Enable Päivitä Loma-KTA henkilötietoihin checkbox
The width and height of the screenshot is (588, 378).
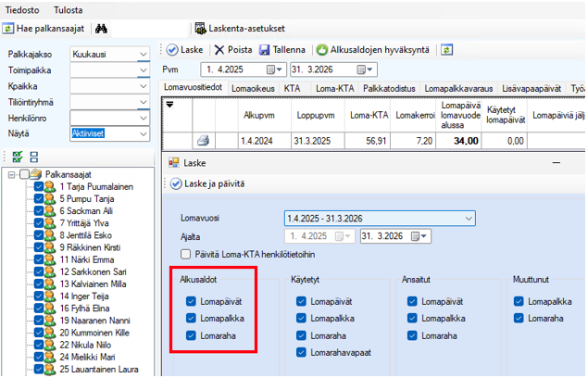pyautogui.click(x=186, y=253)
